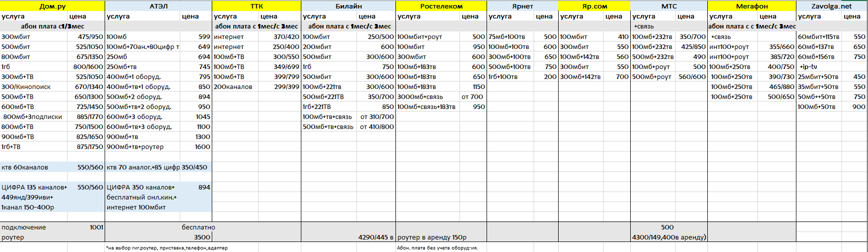Select the yellow ТТК header cell
Screen dimensions: 868x252
click(x=256, y=6)
